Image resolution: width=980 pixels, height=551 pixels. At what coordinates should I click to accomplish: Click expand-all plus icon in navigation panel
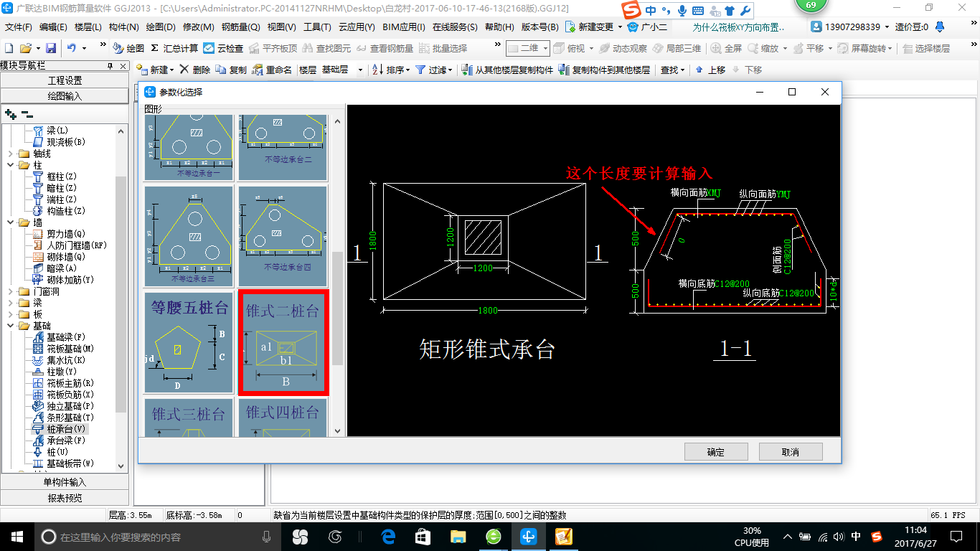[x=10, y=113]
